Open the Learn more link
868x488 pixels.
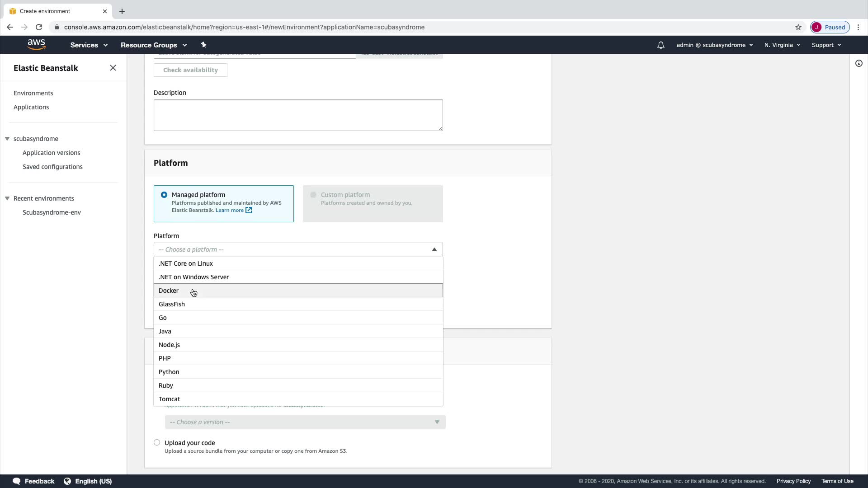coord(230,210)
